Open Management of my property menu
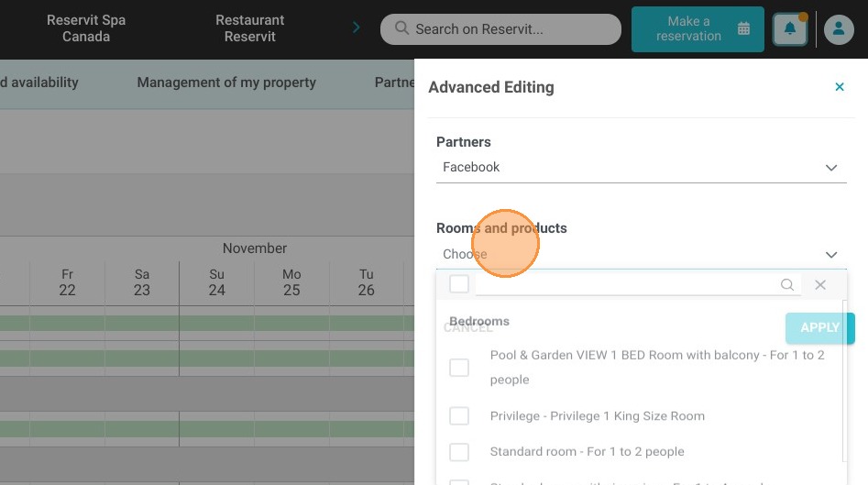 [x=226, y=83]
